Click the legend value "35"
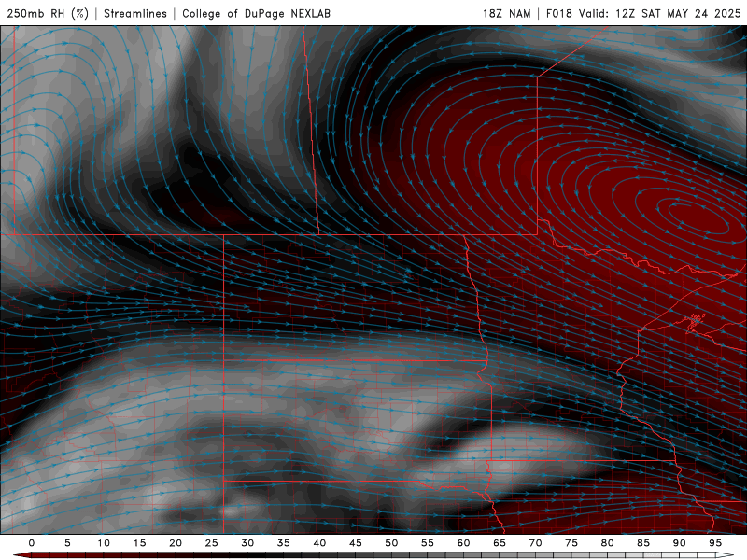The image size is (747, 560). pyautogui.click(x=284, y=543)
